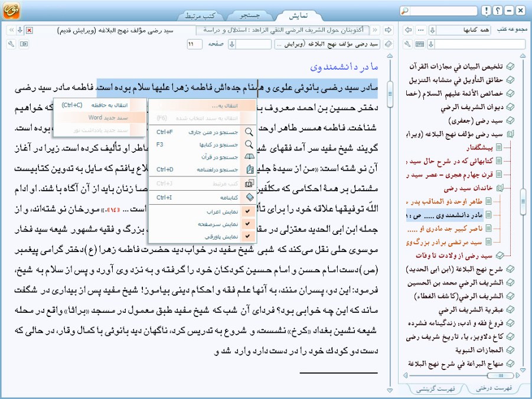Click the wrench icon in book list panel
Viewport: 532px width, 399px height.
click(x=408, y=44)
